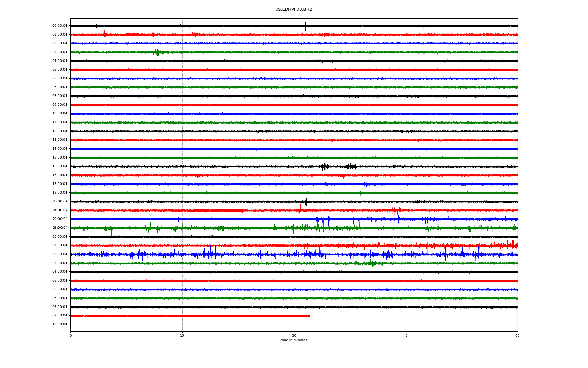The image size is (588, 368).
Task: Click the x-axis label 'time in minutes'
Action: (x=293, y=340)
